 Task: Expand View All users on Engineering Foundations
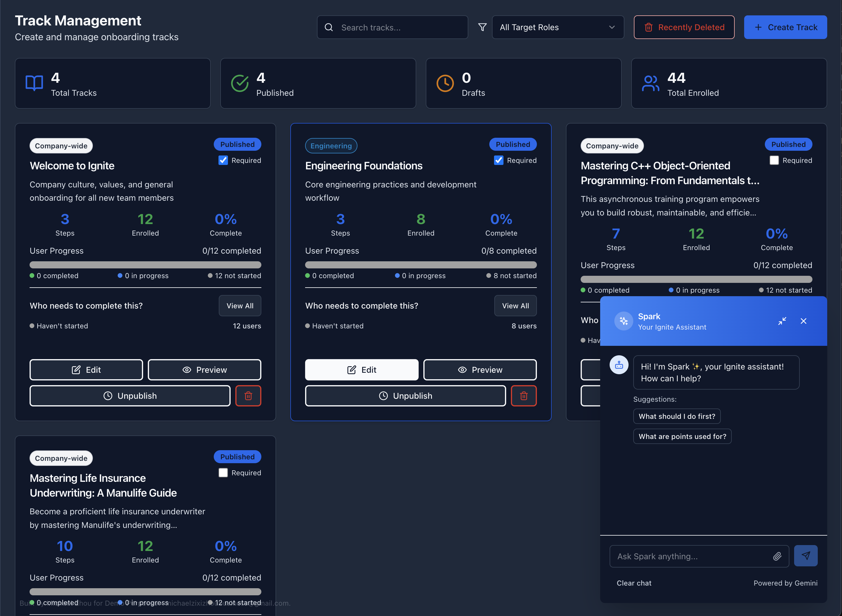click(x=515, y=305)
